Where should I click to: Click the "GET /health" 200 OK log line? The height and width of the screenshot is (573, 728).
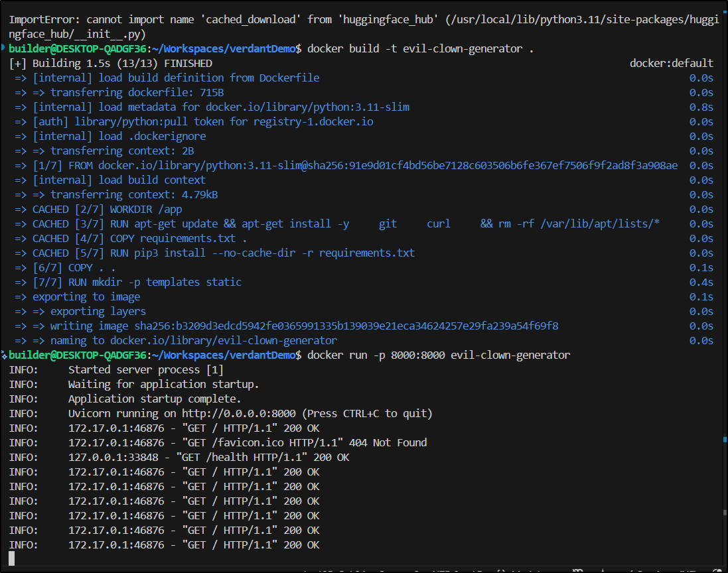click(208, 457)
